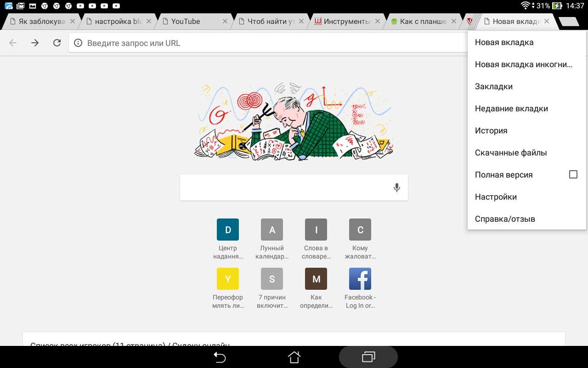Tap the Android home navigation button
This screenshot has height=368, width=588.
coord(294,357)
